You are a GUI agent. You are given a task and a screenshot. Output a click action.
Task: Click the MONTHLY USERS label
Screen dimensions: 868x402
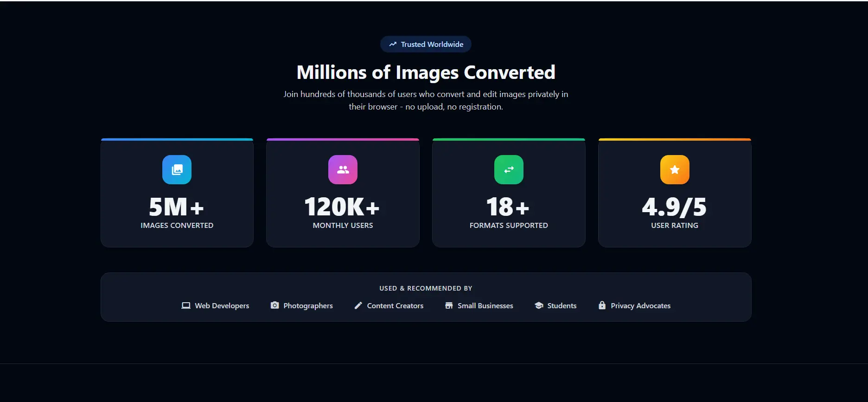point(343,225)
